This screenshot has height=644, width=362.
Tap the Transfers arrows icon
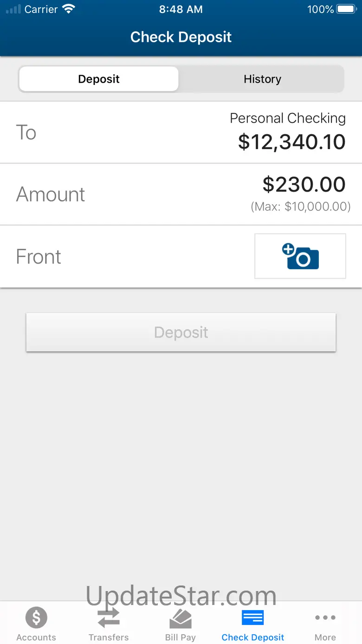point(109,618)
